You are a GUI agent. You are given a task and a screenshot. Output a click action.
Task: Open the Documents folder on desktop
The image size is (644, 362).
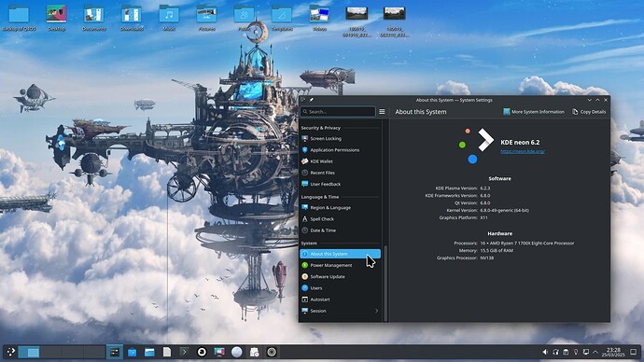[x=94, y=19]
